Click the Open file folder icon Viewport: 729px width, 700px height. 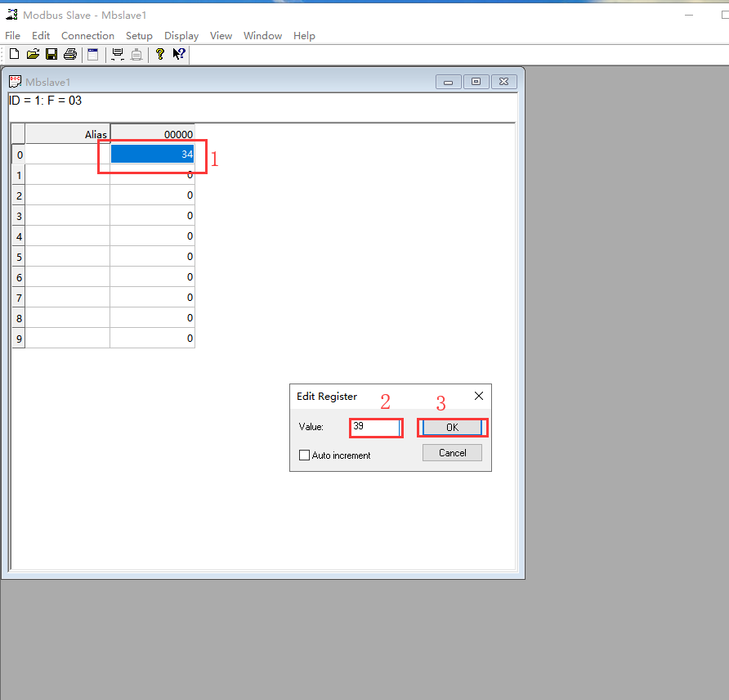(x=33, y=54)
